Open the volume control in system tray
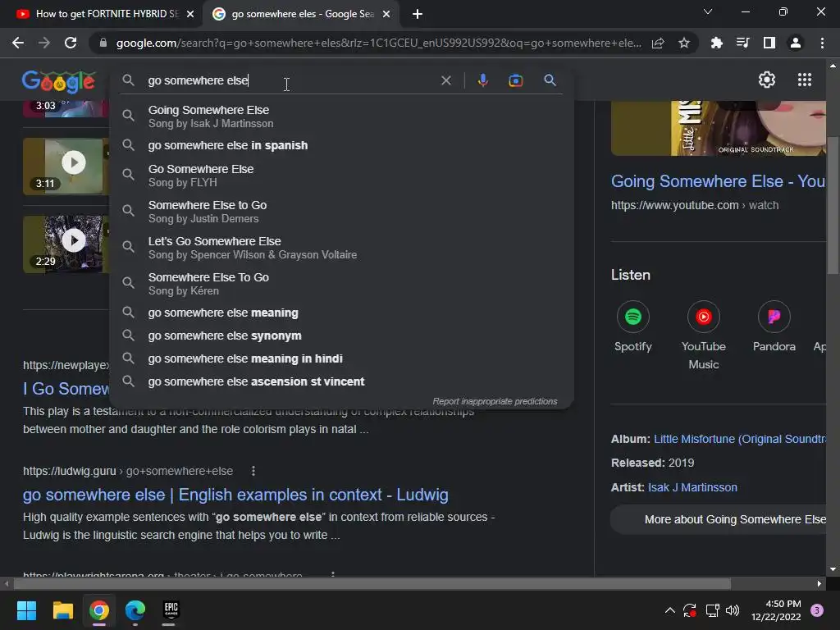 tap(733, 610)
